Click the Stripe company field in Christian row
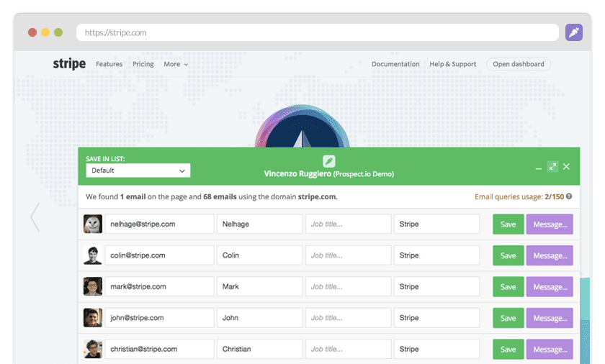The image size is (605, 364). 436,349
